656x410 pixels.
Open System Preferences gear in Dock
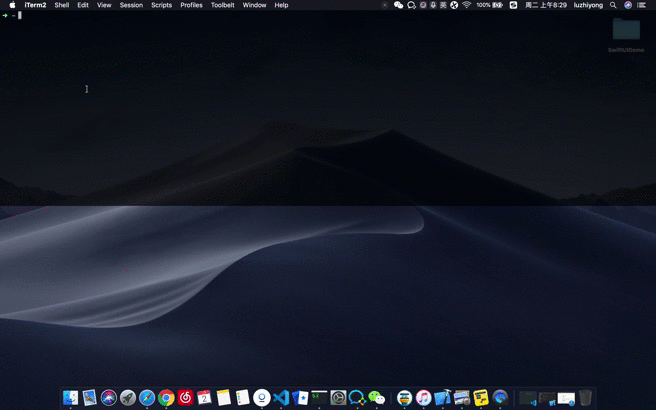pos(338,397)
